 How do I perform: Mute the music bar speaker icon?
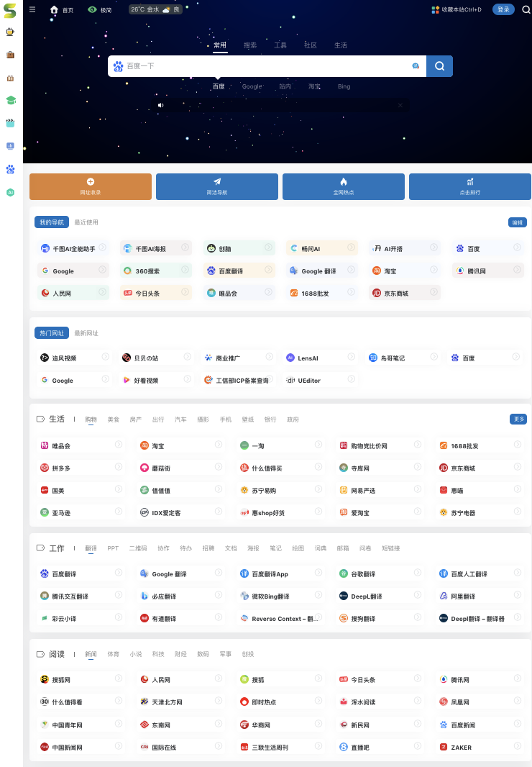(160, 105)
